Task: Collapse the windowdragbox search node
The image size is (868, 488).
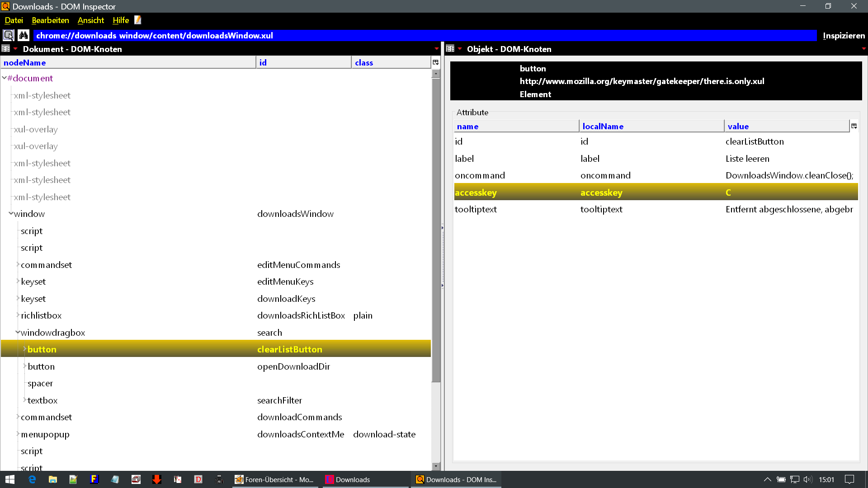Action: (x=18, y=333)
